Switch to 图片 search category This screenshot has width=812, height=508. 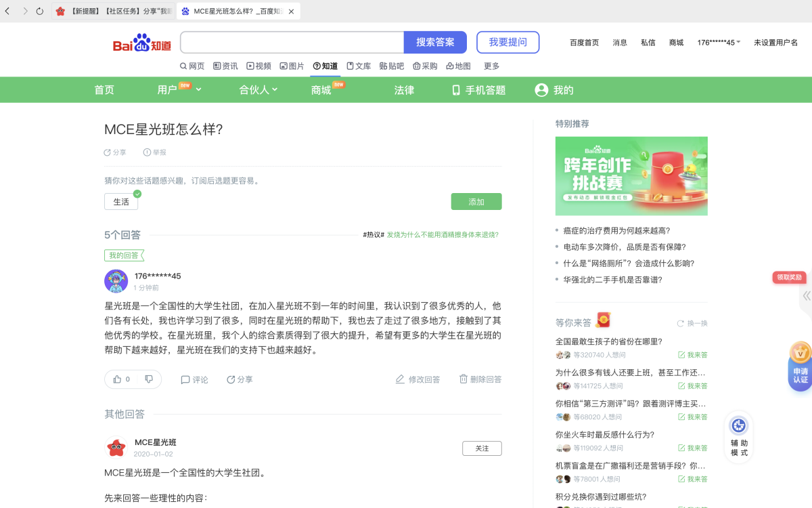[292, 66]
